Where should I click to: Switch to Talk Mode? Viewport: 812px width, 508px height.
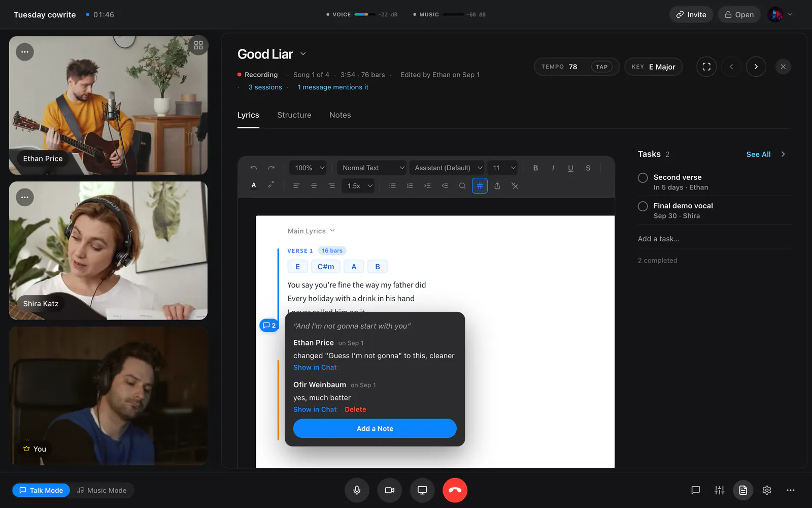click(41, 490)
